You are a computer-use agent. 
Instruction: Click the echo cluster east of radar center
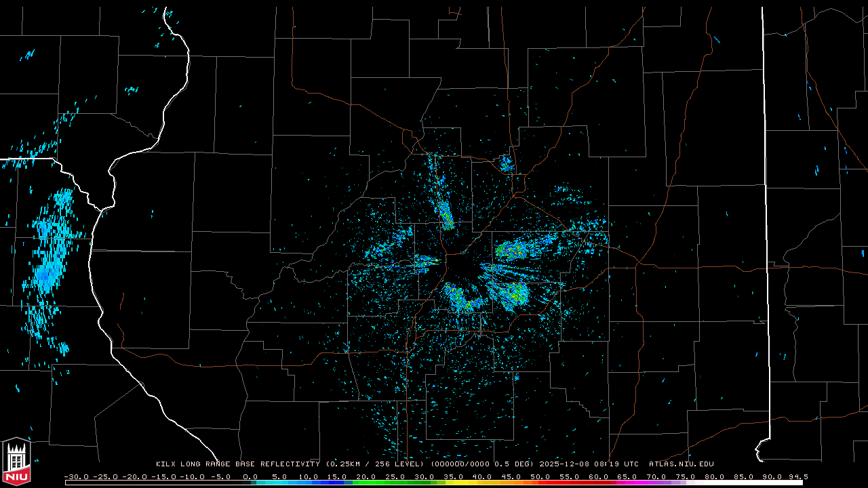(x=519, y=249)
